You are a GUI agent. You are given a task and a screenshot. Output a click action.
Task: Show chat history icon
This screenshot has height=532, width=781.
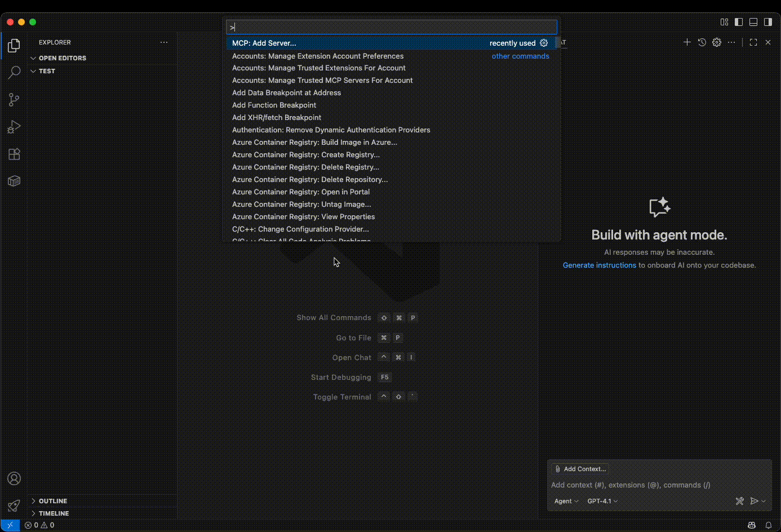pos(702,42)
